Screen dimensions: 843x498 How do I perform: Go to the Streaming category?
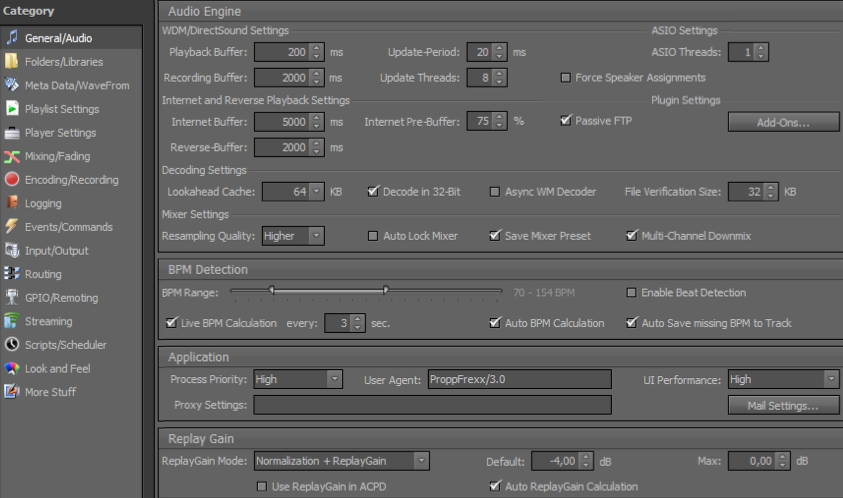click(72, 321)
